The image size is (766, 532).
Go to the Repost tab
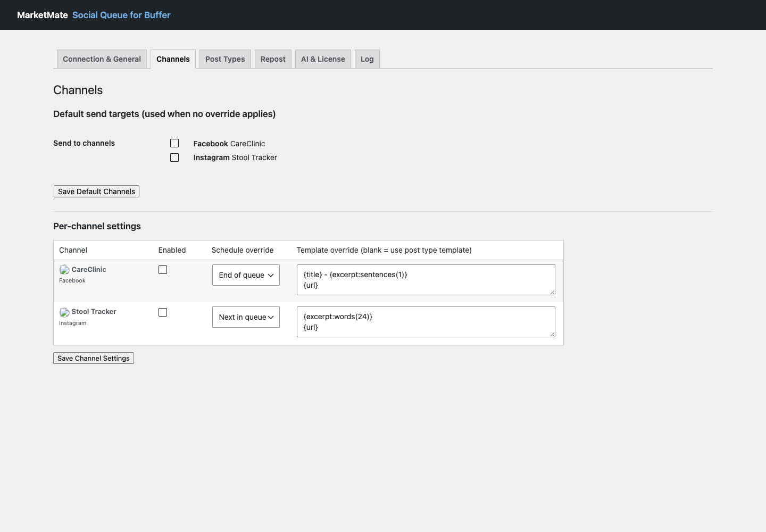pos(273,59)
